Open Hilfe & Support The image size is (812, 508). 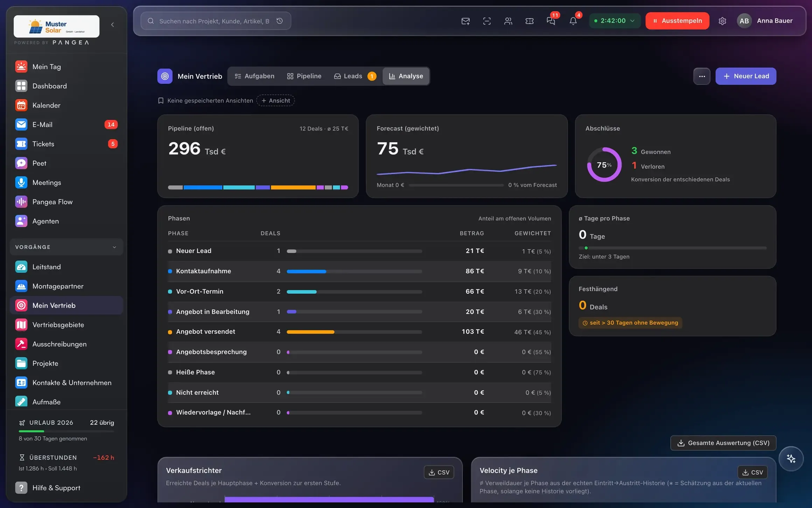tap(66, 488)
